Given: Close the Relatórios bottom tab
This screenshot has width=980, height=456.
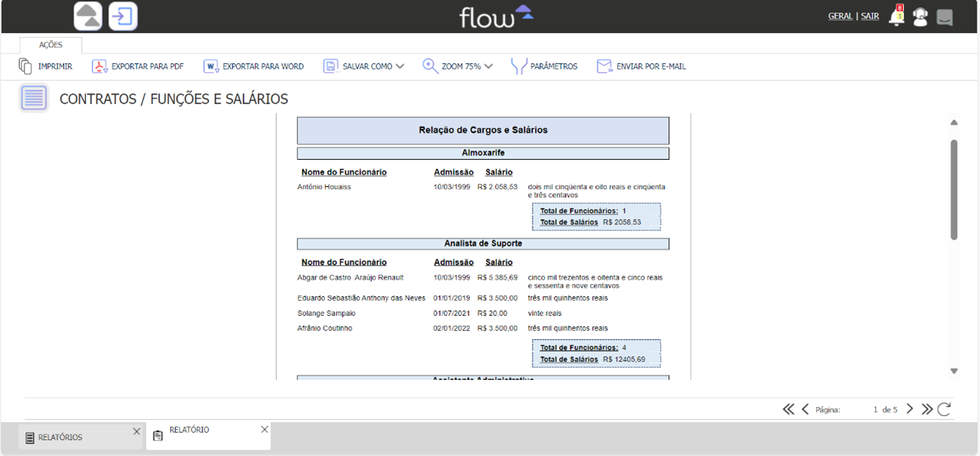Looking at the screenshot, I should coord(137,431).
